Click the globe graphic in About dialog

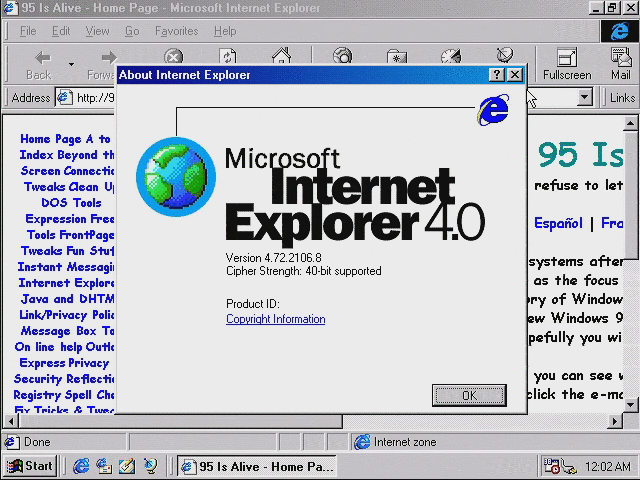click(x=176, y=177)
